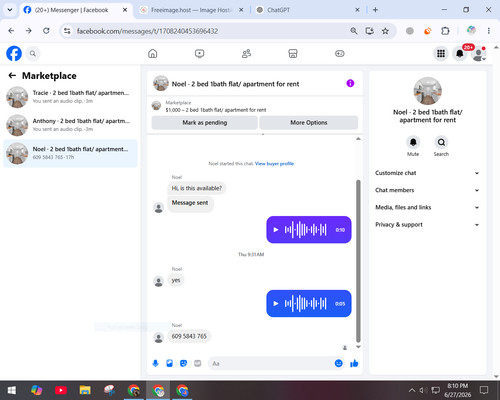Mute the Noel conversation
The image size is (500, 400).
(x=413, y=142)
